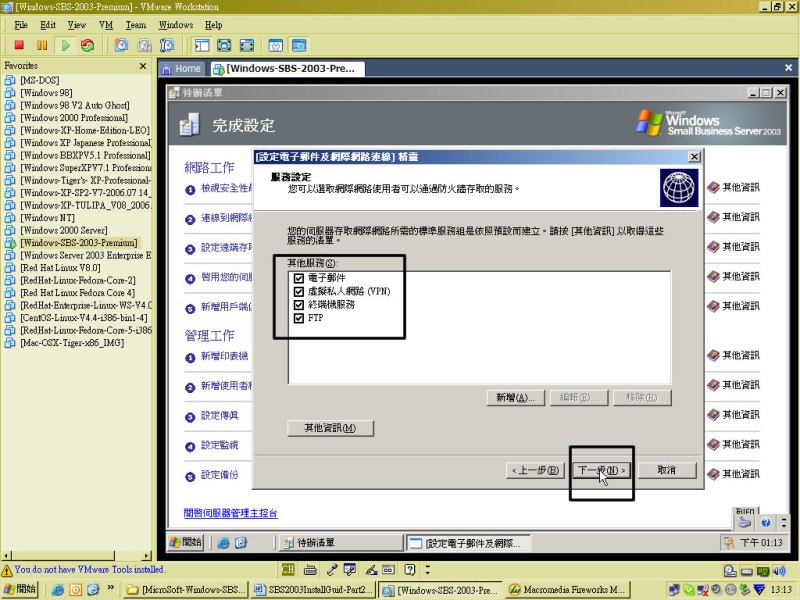Image resolution: width=800 pixels, height=600 pixels.
Task: Click the 取消 cancel button
Action: click(667, 470)
